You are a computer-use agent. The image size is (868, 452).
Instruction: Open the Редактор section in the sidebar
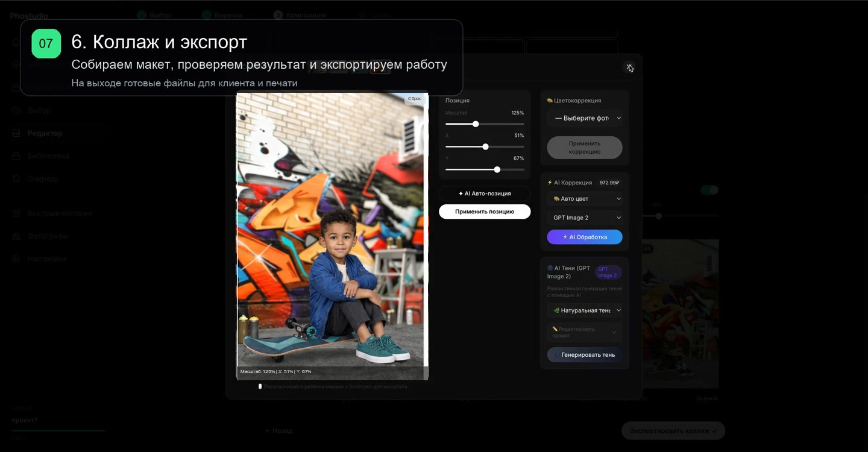tap(45, 133)
